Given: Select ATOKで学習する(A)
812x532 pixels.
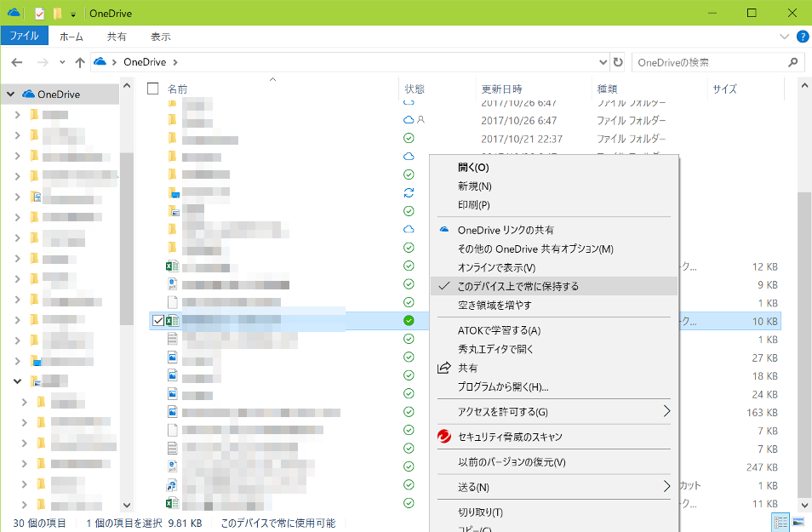Looking at the screenshot, I should 553,330.
